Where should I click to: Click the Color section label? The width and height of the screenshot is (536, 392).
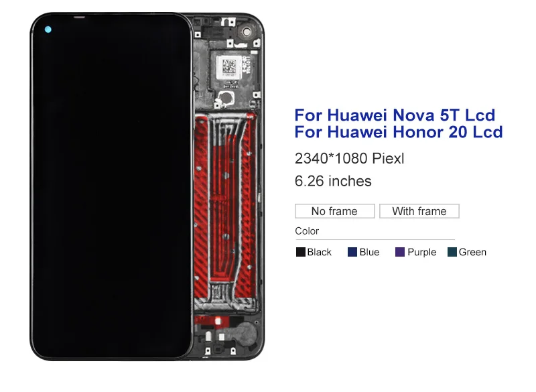307,231
